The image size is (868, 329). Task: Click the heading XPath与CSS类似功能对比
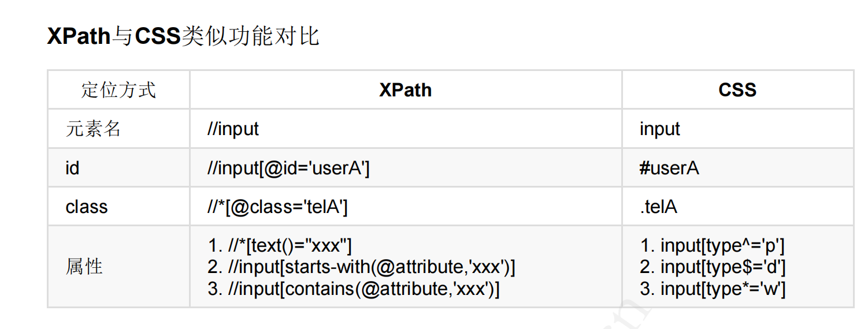click(x=183, y=37)
